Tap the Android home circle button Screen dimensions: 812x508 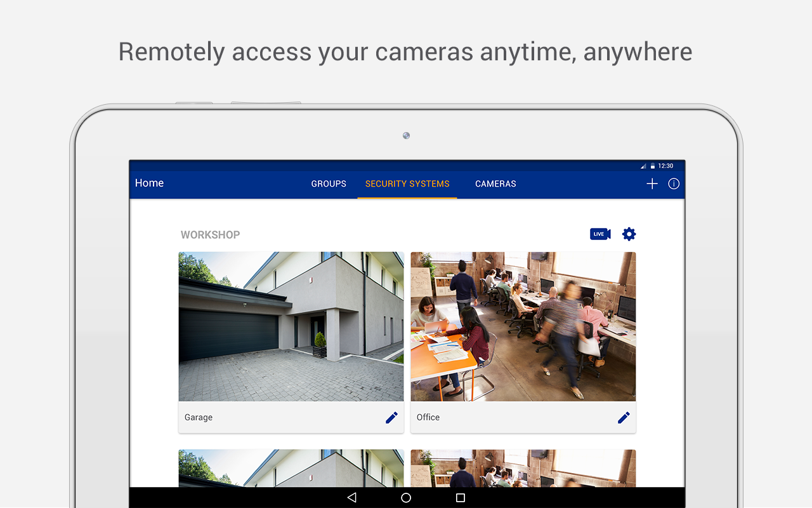coord(406,498)
